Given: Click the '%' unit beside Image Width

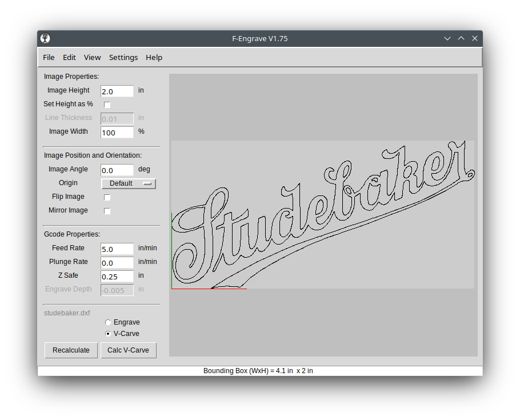Looking at the screenshot, I should click(x=141, y=131).
